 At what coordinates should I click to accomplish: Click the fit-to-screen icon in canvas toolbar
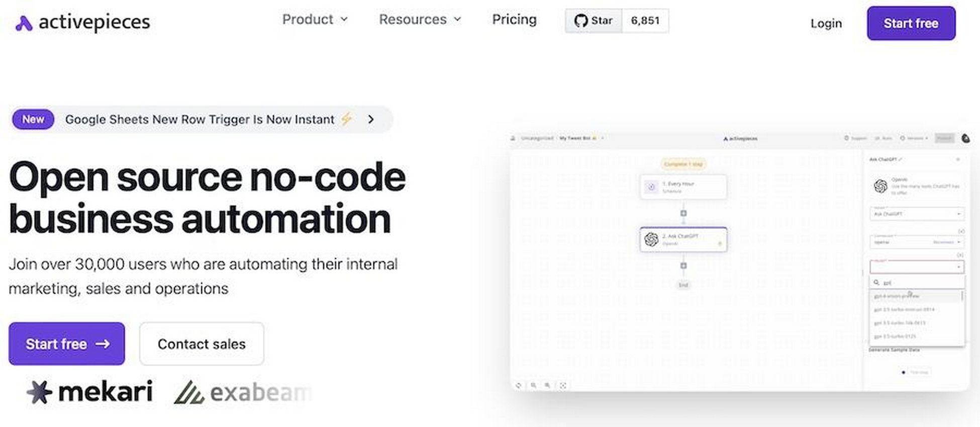(x=563, y=385)
